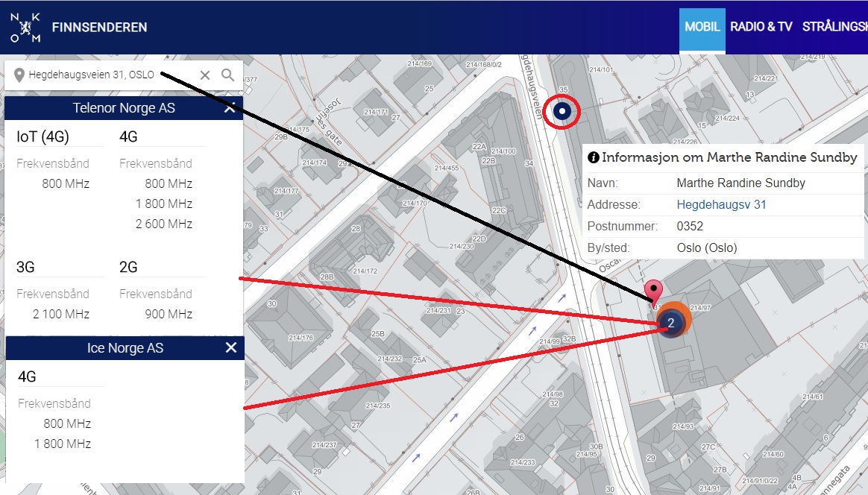Click the Nkom logo
This screenshot has width=868, height=495.
(25, 28)
